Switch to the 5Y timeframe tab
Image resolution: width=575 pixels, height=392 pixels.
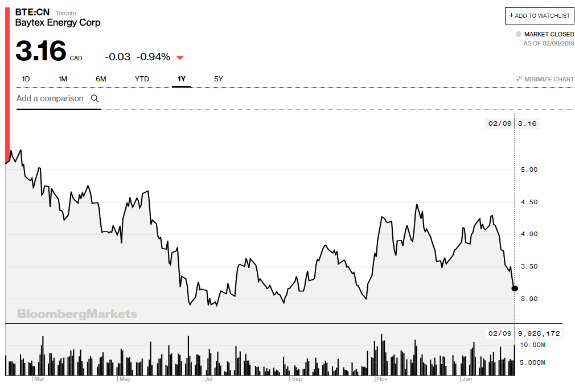pyautogui.click(x=218, y=79)
